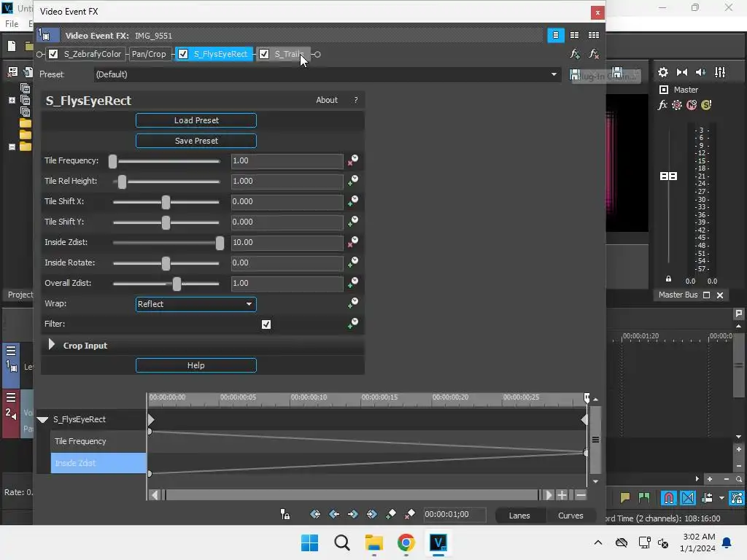Jump to the last keyframe
The height and width of the screenshot is (560, 747).
(x=371, y=514)
